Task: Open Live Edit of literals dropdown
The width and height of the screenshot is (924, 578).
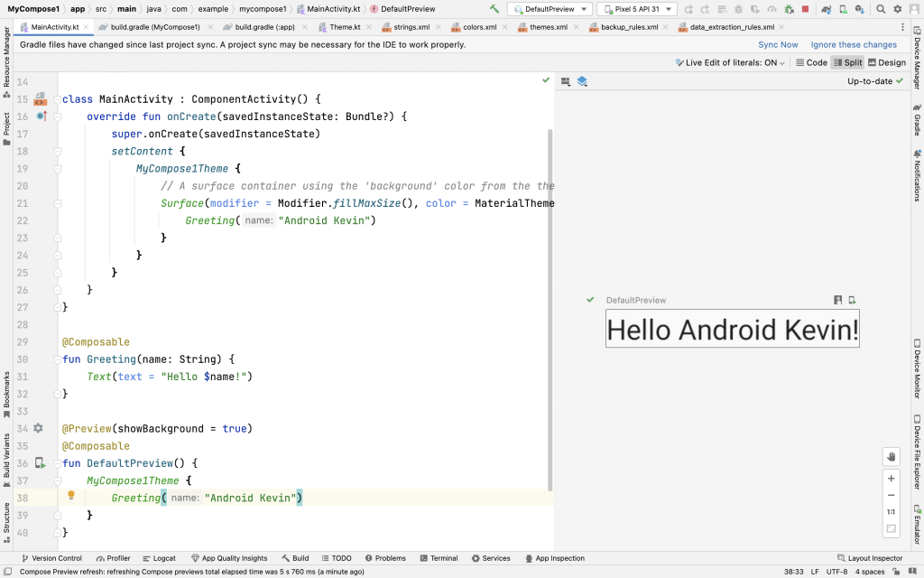Action: tap(730, 62)
